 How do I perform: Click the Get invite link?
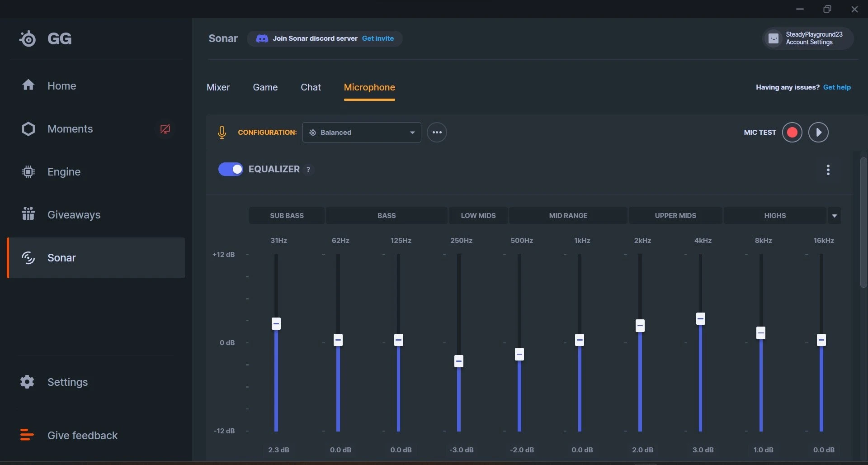click(378, 38)
